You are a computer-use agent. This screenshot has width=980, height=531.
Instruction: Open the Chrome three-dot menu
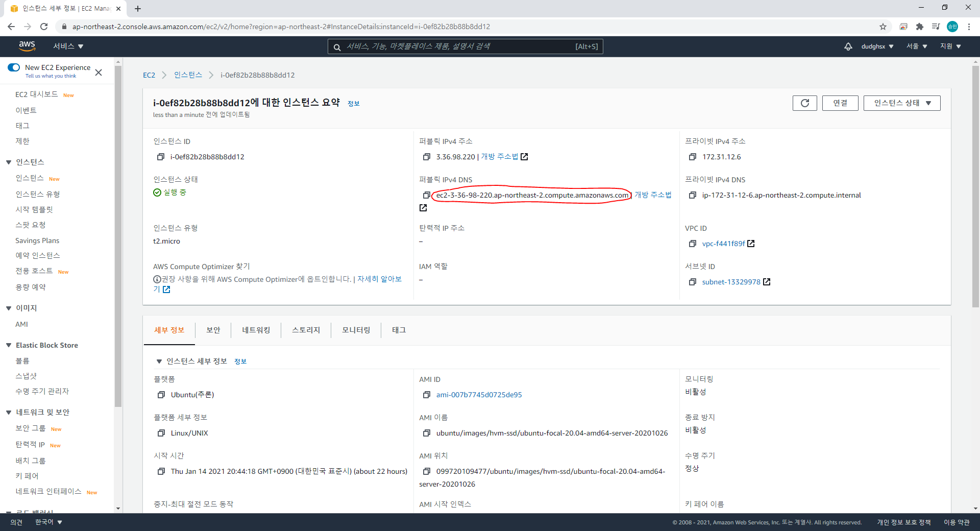(969, 27)
